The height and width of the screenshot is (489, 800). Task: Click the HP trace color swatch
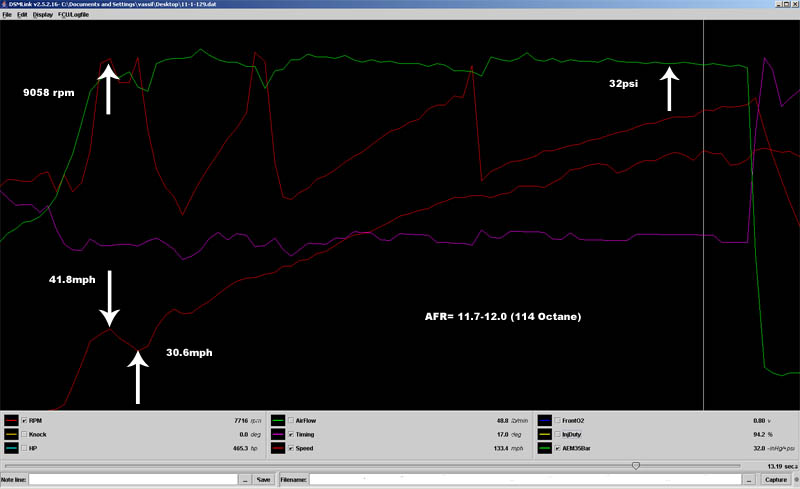12,449
